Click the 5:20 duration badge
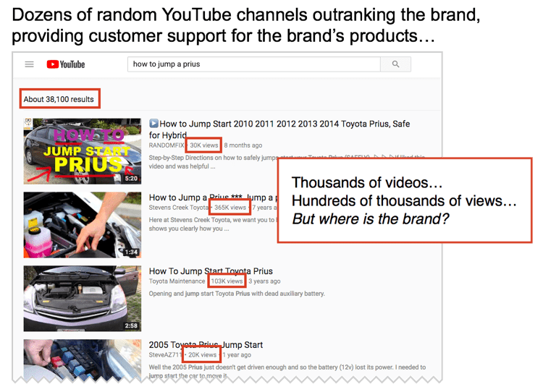Screen dimensions: 543x392 pyautogui.click(x=131, y=179)
